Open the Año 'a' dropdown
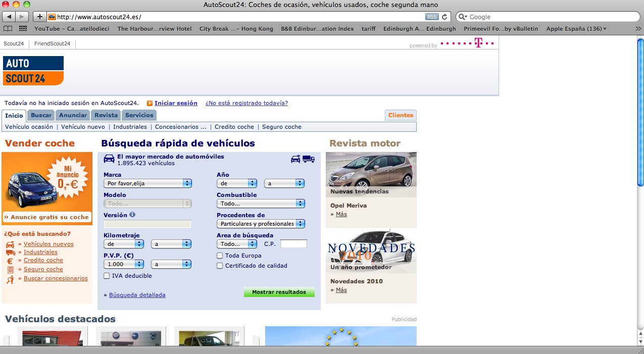Screen dimensions: 644x354 pos(284,183)
